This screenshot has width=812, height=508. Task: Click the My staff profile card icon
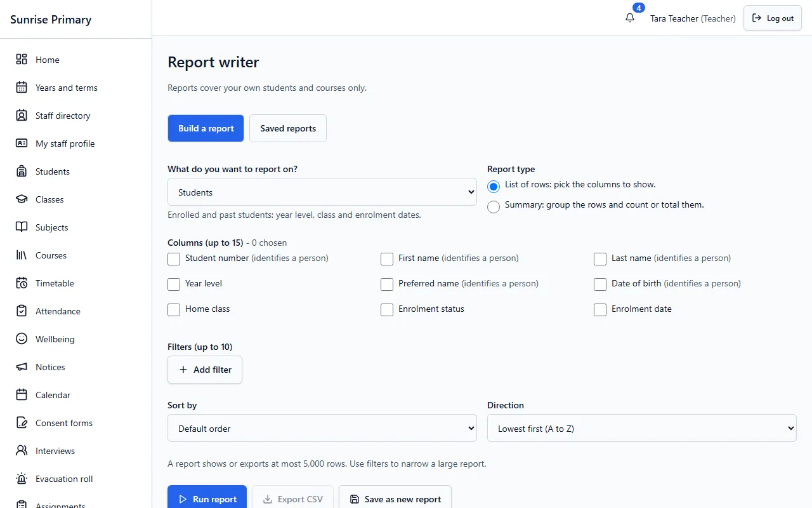[22, 144]
